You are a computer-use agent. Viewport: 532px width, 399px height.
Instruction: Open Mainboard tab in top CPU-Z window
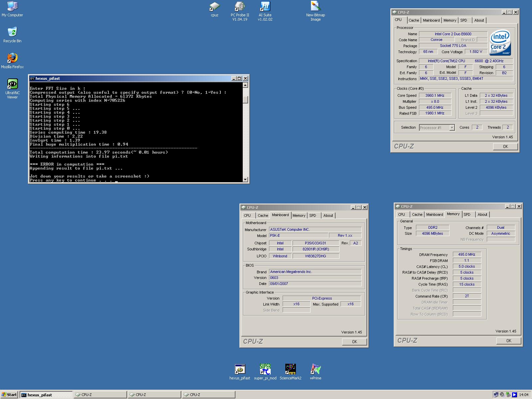click(431, 20)
